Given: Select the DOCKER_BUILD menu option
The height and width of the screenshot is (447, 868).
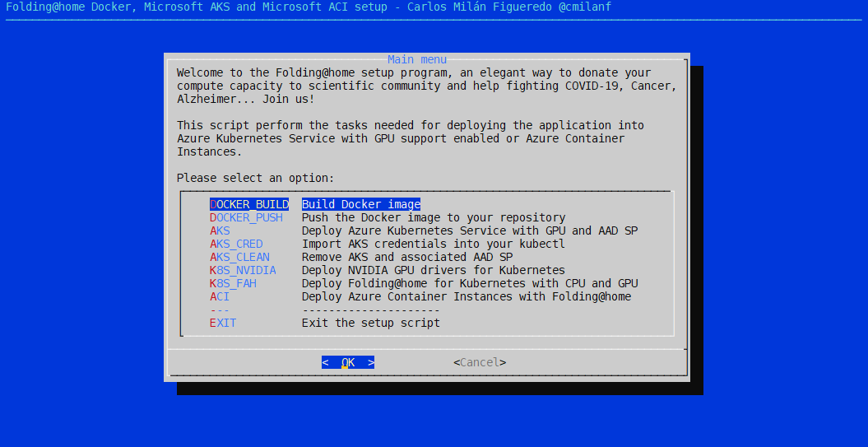Looking at the screenshot, I should [249, 204].
